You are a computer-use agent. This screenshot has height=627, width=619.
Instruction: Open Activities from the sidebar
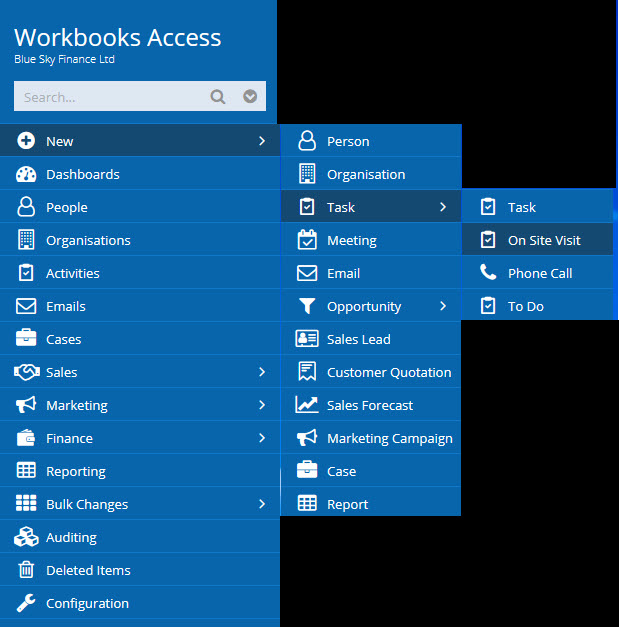[x=140, y=273]
